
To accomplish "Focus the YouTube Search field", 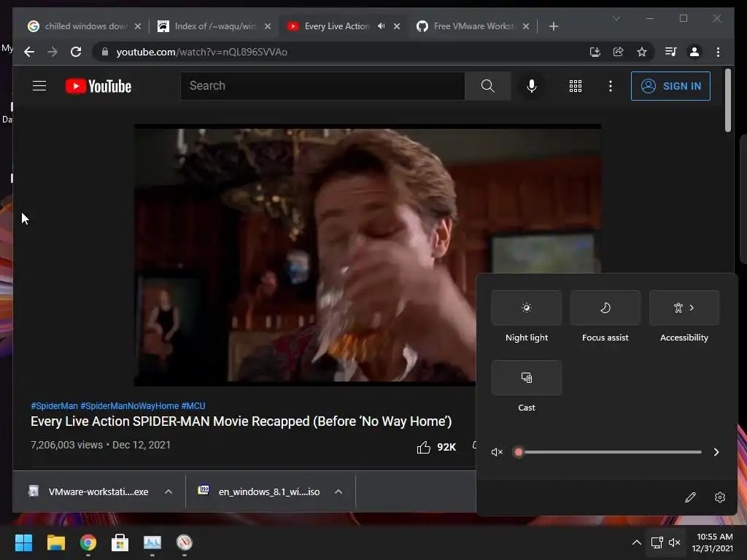I will (322, 86).
